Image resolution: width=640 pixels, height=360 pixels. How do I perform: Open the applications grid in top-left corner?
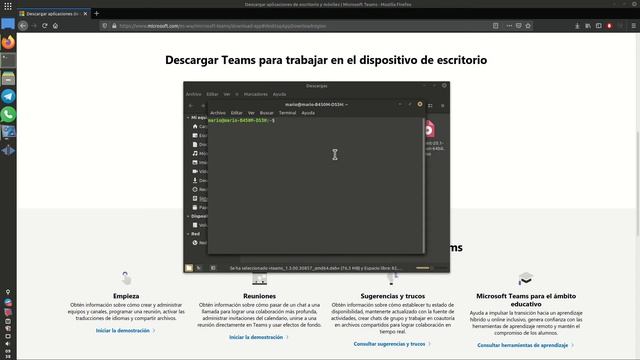point(8,6)
